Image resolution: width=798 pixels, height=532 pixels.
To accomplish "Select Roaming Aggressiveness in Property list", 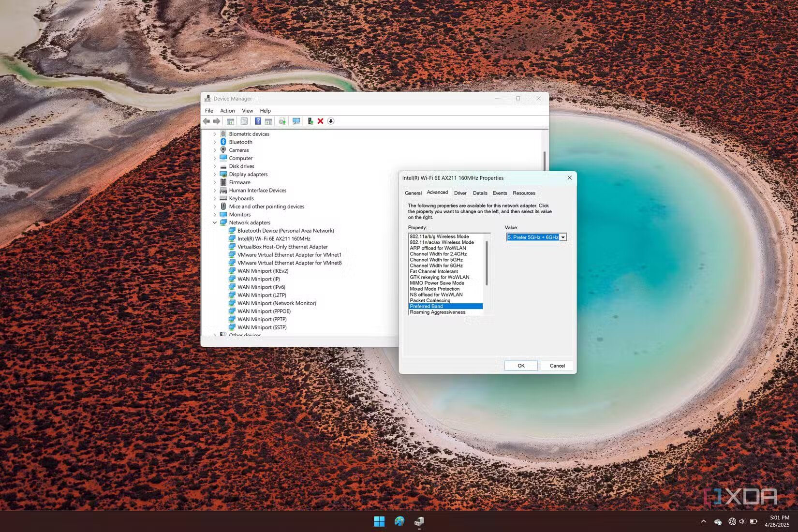I will point(437,312).
